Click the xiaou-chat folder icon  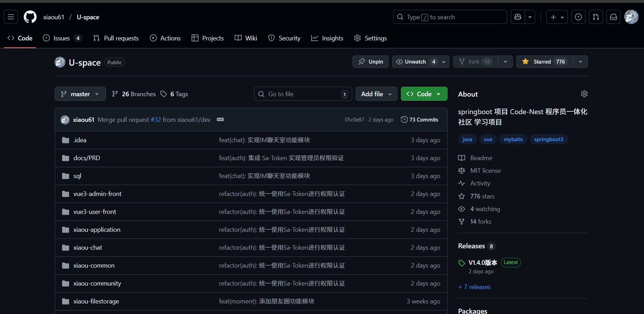66,248
